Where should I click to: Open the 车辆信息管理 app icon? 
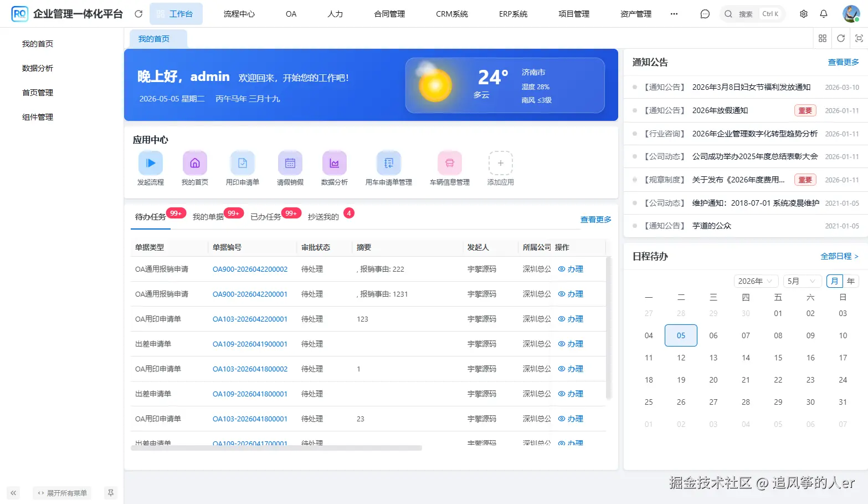[x=450, y=163]
